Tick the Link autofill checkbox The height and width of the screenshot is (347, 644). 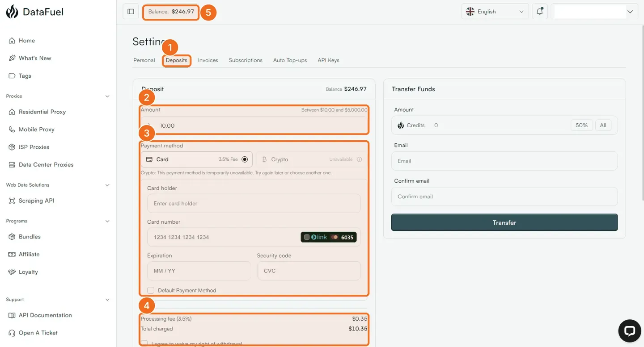pos(306,237)
